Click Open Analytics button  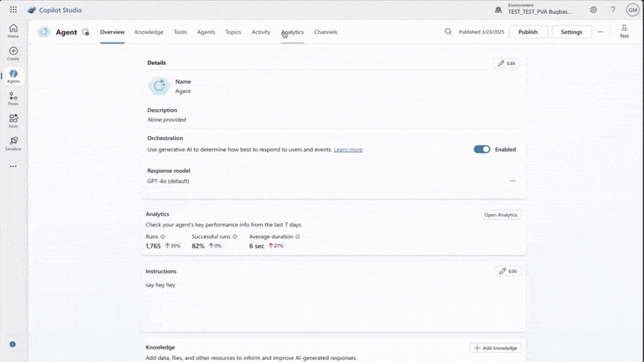[500, 215]
